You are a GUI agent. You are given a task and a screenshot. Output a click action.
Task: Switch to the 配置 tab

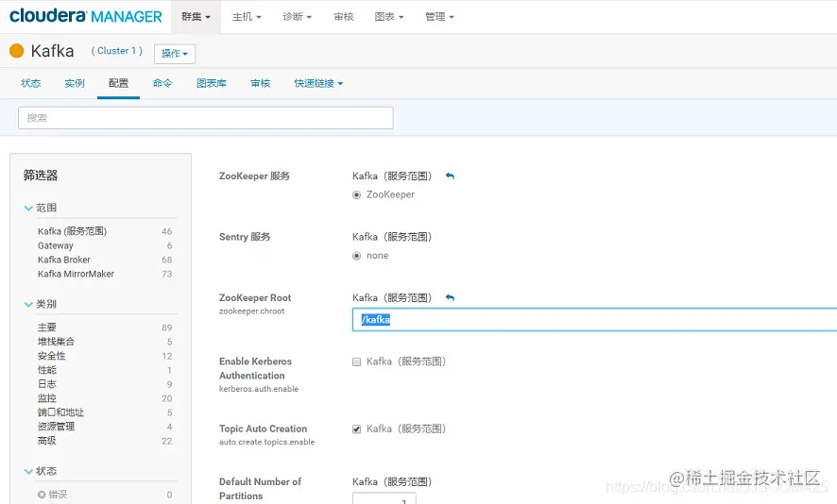[118, 83]
